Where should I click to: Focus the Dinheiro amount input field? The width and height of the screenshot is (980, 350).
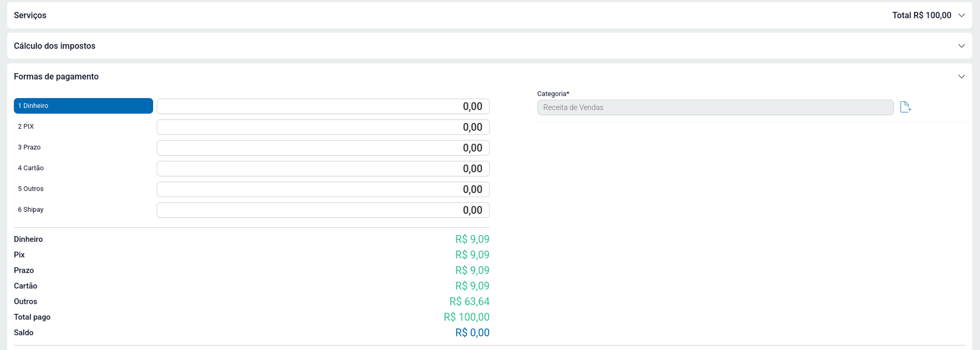pyautogui.click(x=322, y=106)
